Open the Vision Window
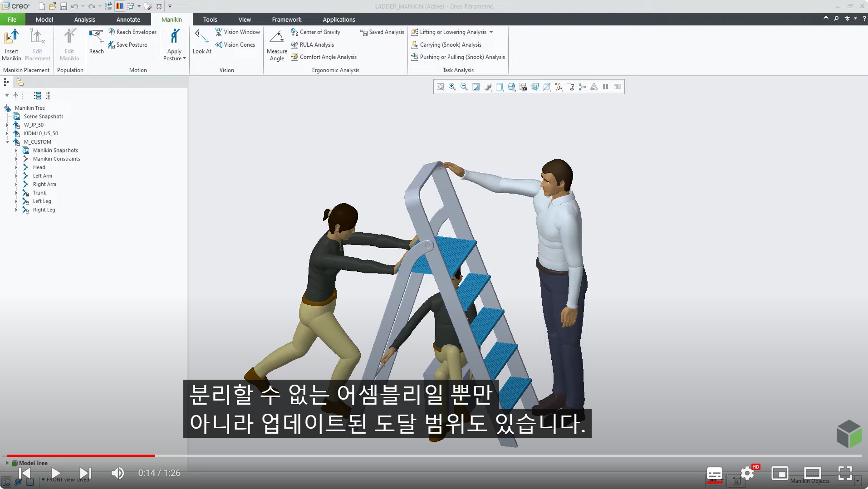Viewport: 868px width, 489px height. coord(238,32)
